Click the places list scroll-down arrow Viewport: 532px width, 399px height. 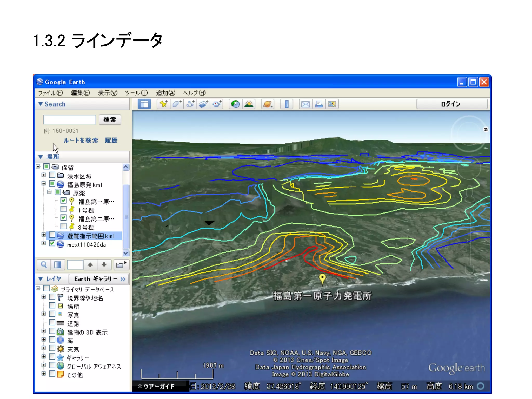click(126, 253)
